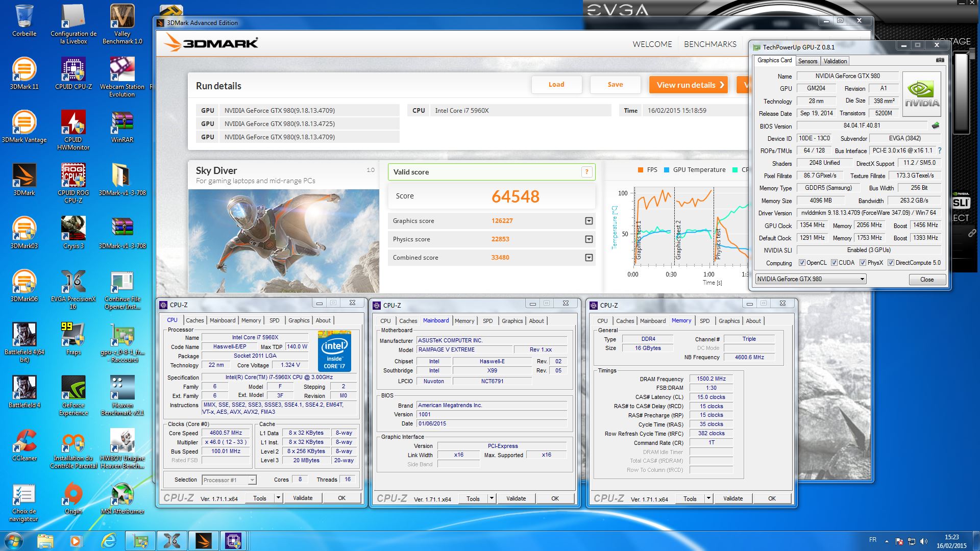
Task: Open Tools dropdown arrow in CPU-Z Mainboard window
Action: [x=492, y=498]
